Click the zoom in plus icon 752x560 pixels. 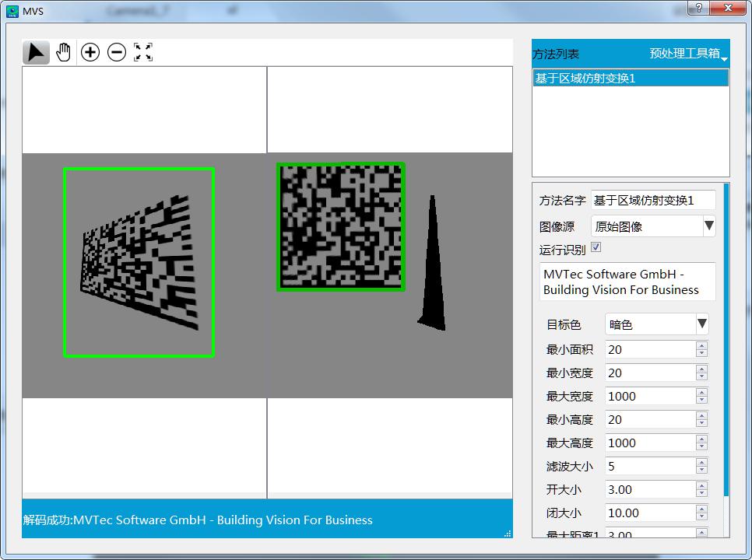coord(90,52)
